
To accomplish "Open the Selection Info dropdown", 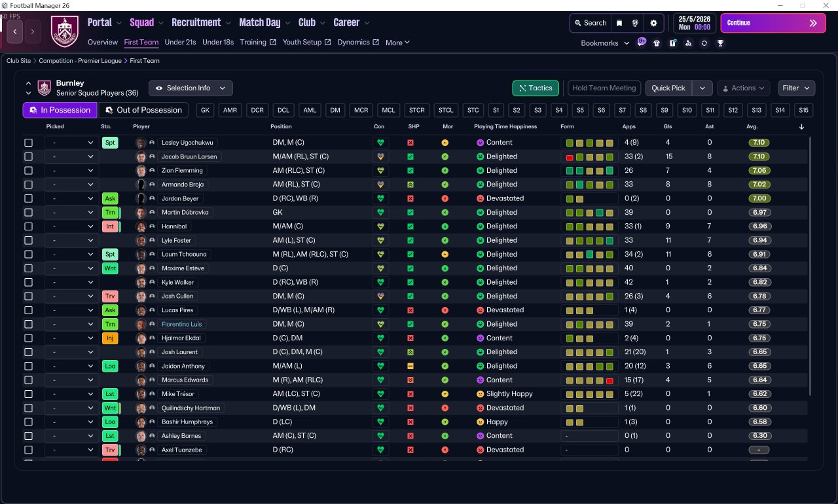I will [191, 88].
